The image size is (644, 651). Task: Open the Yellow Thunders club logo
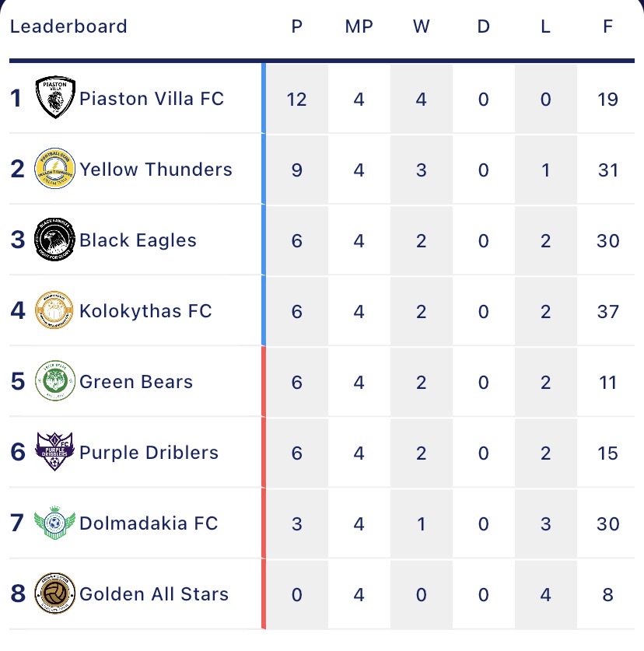tap(54, 169)
